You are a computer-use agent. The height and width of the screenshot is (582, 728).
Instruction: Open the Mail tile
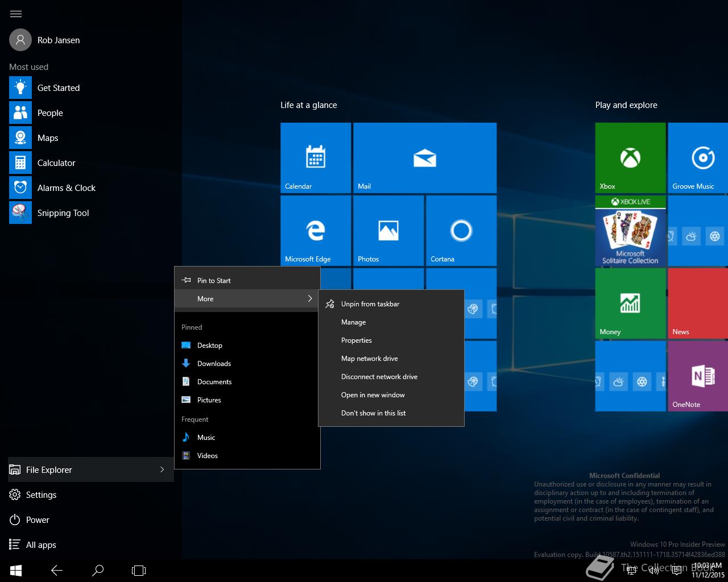tap(425, 158)
